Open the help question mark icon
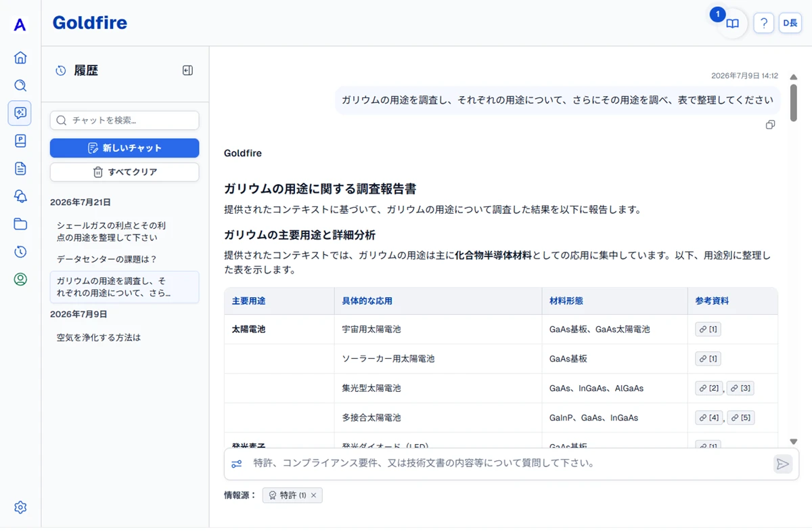Viewport: 812px width, 532px height. (763, 24)
